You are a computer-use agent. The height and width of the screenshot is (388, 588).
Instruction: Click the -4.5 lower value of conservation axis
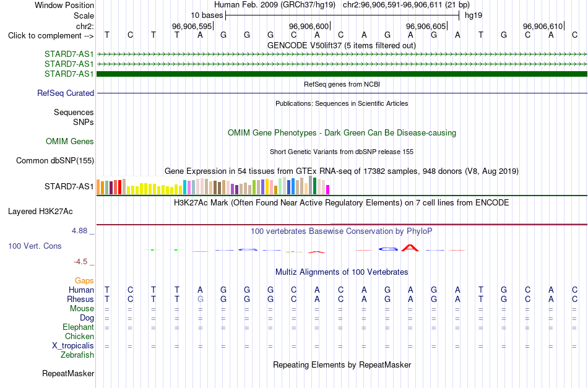[80, 261]
